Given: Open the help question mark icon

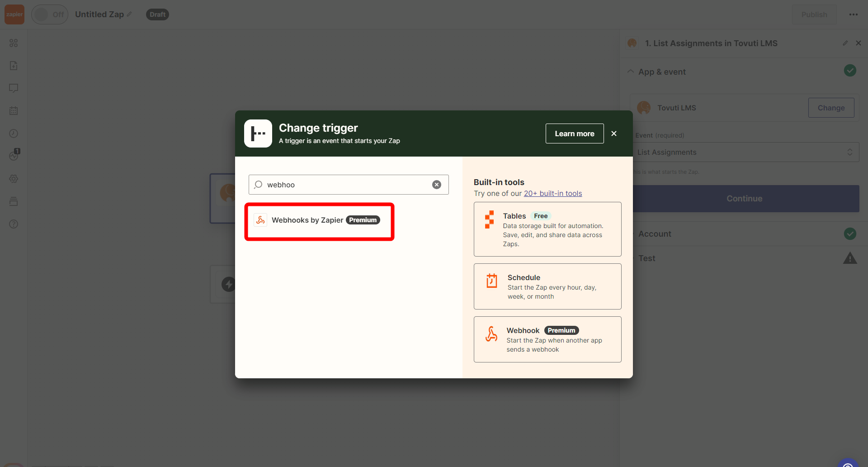Looking at the screenshot, I should coord(14,224).
